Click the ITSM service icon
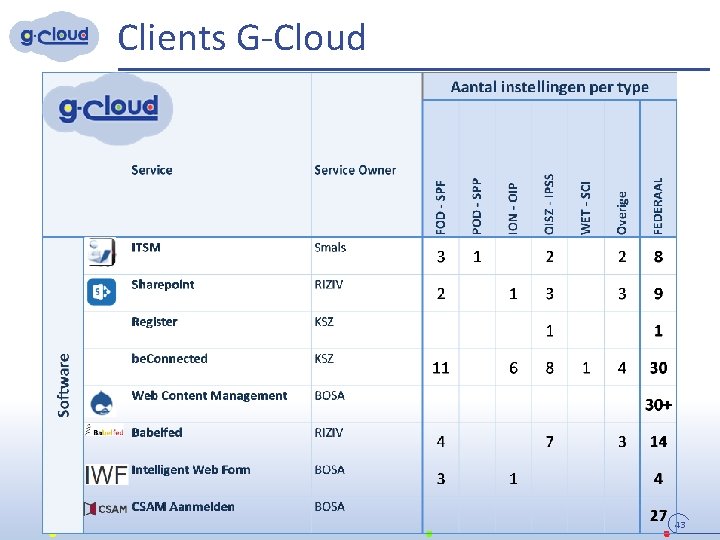Screen dimensions: 720x540 click(x=101, y=252)
